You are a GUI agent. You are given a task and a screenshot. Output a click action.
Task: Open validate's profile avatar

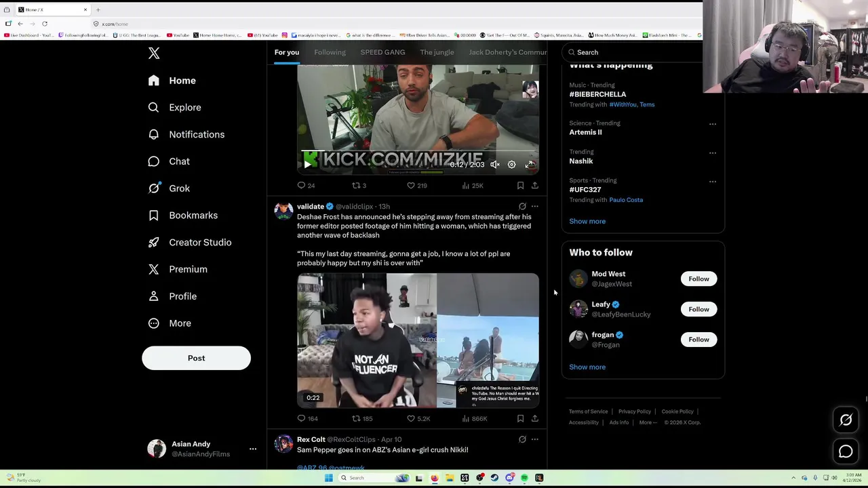283,211
